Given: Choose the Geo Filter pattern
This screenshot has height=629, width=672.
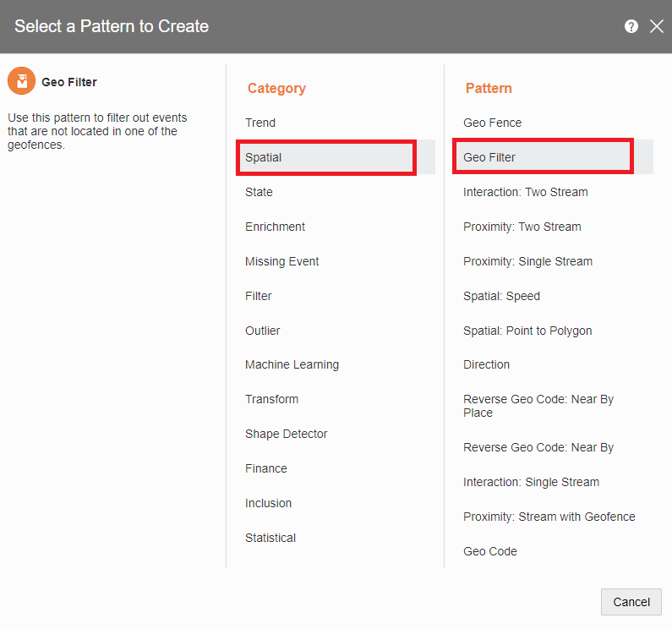Looking at the screenshot, I should (x=489, y=157).
